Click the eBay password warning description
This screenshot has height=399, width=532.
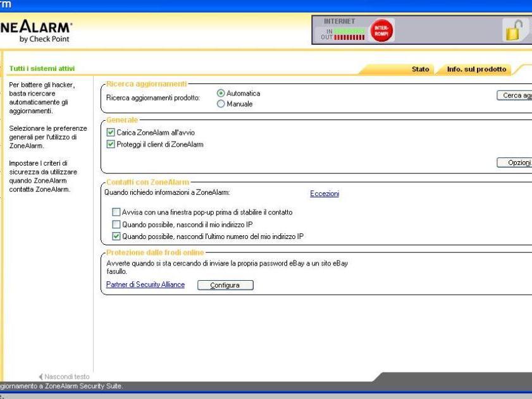click(x=227, y=267)
